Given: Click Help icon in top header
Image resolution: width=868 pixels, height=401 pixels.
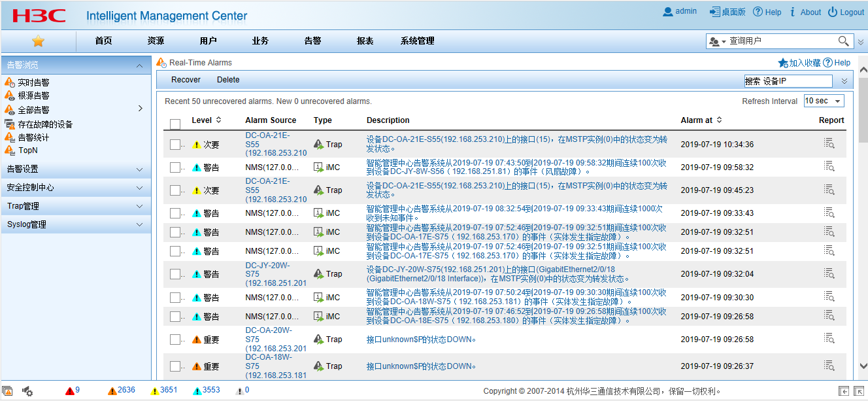Looking at the screenshot, I should (x=758, y=12).
